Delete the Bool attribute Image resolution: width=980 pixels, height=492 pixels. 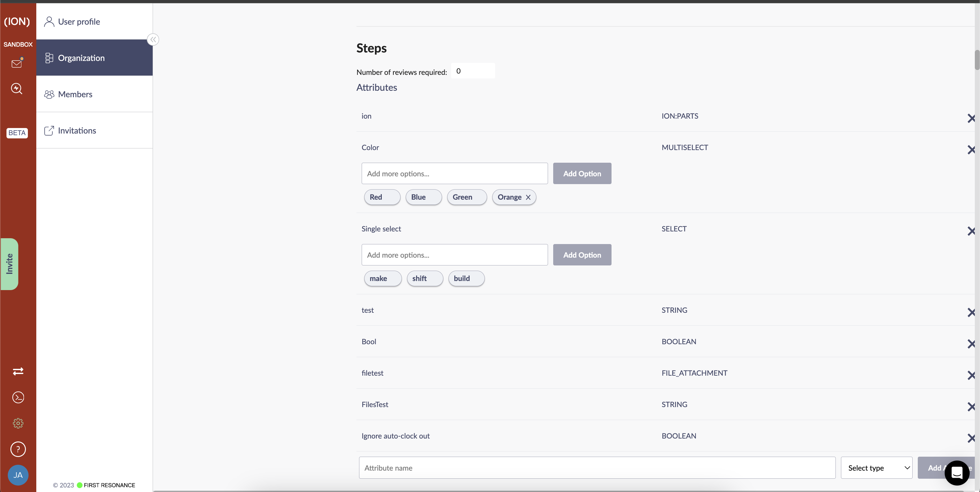pyautogui.click(x=971, y=344)
